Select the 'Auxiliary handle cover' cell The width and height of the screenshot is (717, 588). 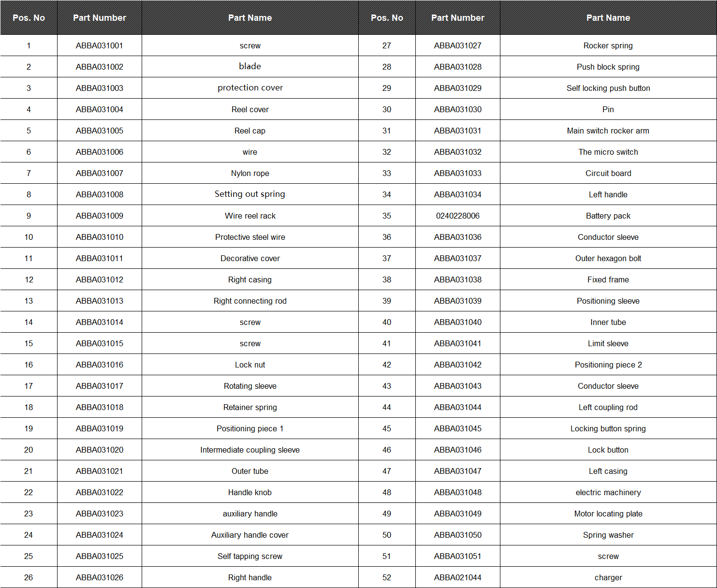(250, 535)
